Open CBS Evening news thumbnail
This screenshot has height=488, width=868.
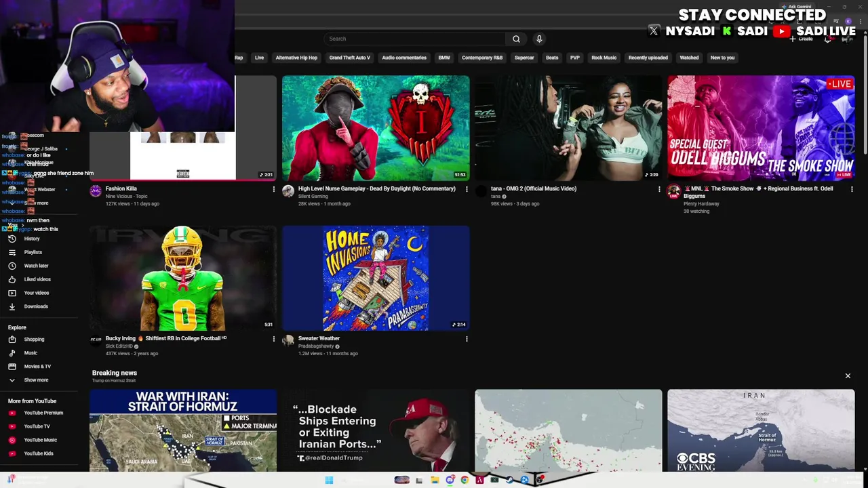click(x=761, y=430)
